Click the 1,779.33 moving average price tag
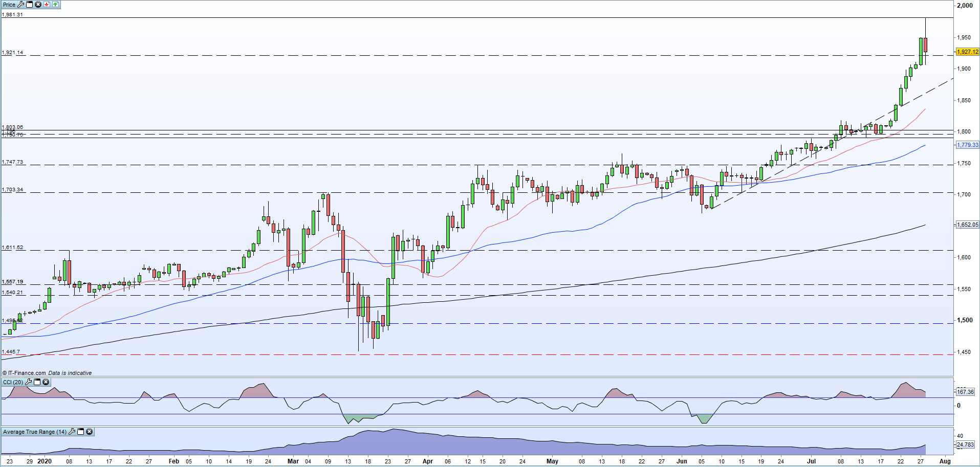This screenshot has height=467, width=980. [x=967, y=145]
